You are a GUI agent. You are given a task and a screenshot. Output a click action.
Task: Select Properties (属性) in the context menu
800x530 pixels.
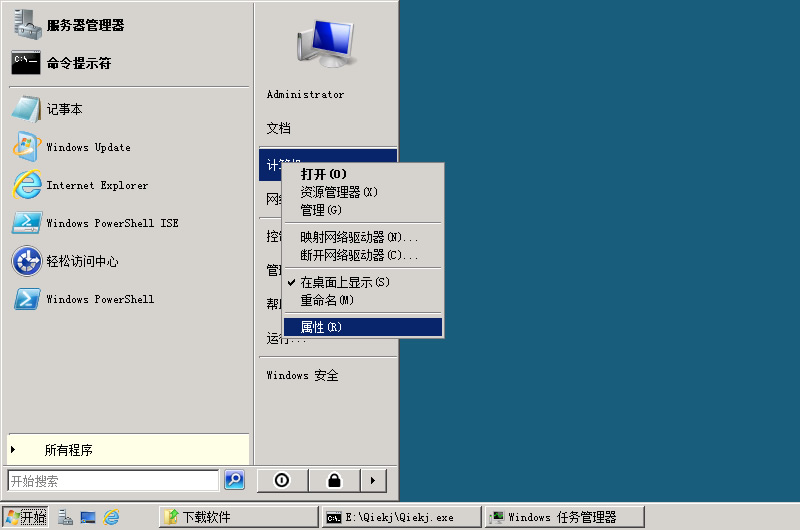pos(321,327)
